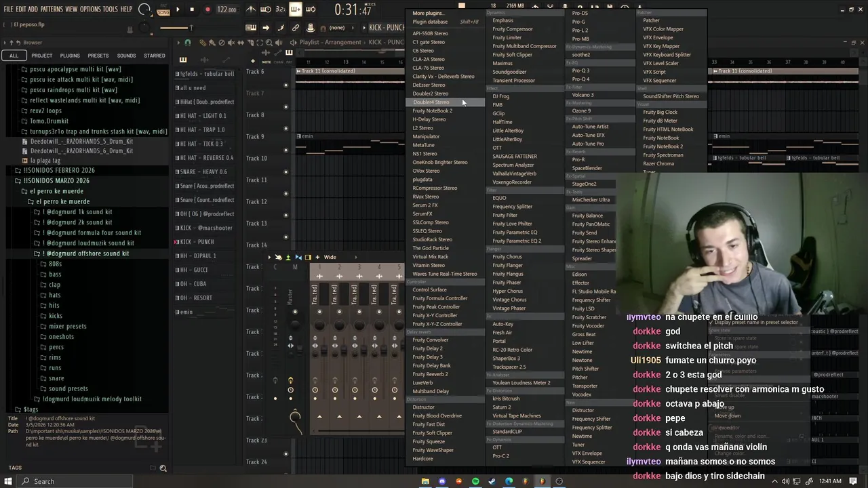Click the tempo value 122.000
This screenshot has height=488, width=868.
[x=226, y=10]
